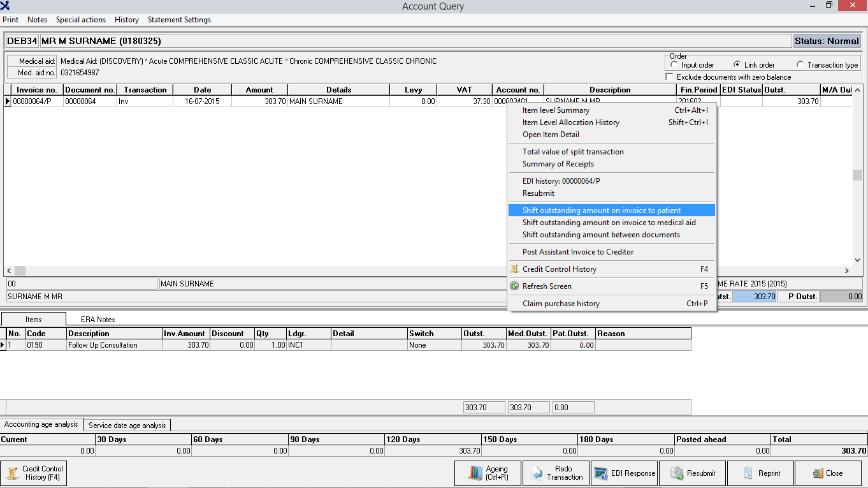This screenshot has width=868, height=488.
Task: Click the Credit Control History button icon
Action: tap(11, 473)
